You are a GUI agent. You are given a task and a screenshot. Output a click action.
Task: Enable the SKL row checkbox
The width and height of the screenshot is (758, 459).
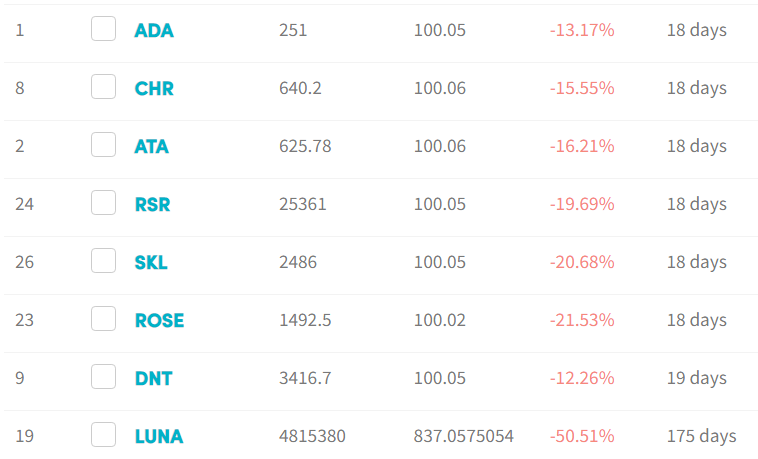point(103,261)
